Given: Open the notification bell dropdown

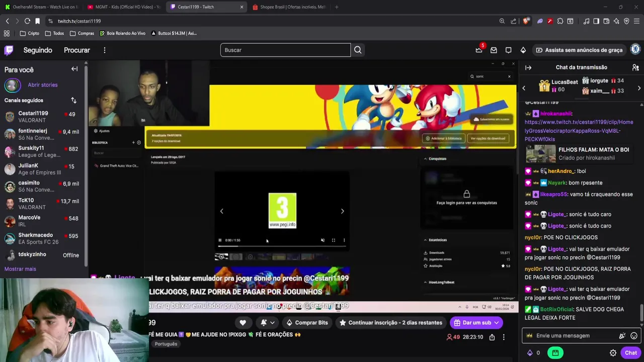Looking at the screenshot, I should [268, 323].
